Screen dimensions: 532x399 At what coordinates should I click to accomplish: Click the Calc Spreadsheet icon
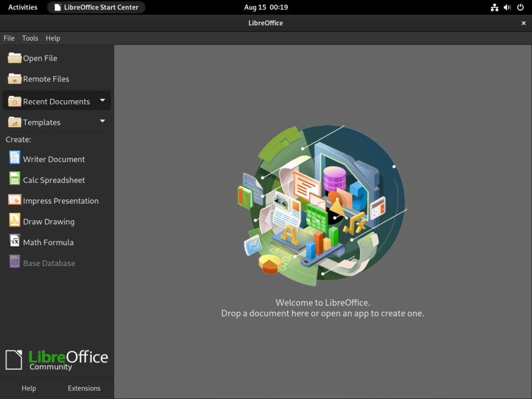coord(15,179)
